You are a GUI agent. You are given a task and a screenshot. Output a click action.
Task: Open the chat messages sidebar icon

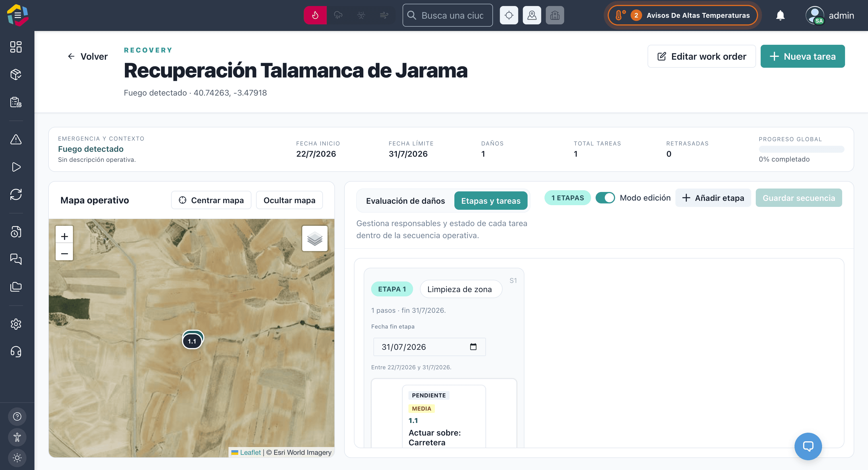(x=16, y=259)
